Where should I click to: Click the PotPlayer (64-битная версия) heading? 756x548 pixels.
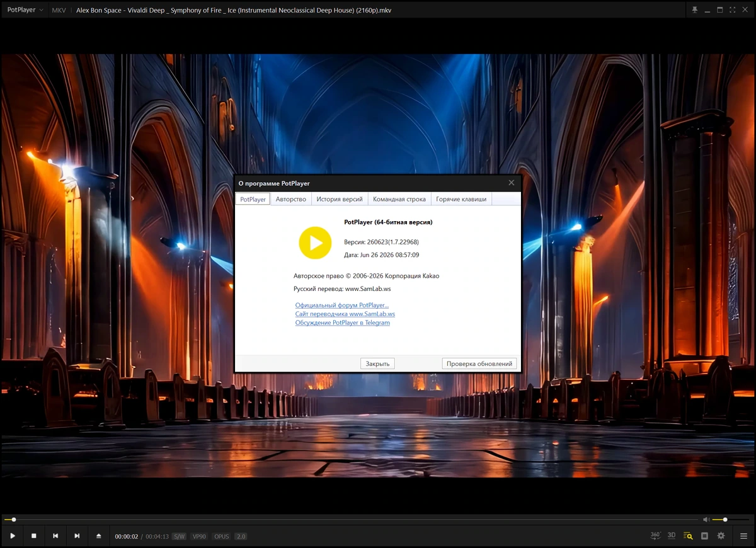(388, 222)
